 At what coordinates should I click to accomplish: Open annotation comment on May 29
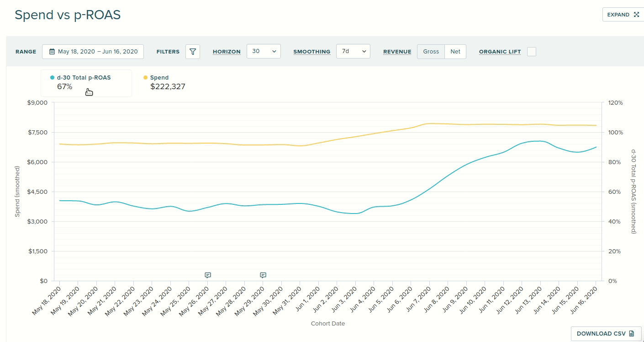pos(263,275)
